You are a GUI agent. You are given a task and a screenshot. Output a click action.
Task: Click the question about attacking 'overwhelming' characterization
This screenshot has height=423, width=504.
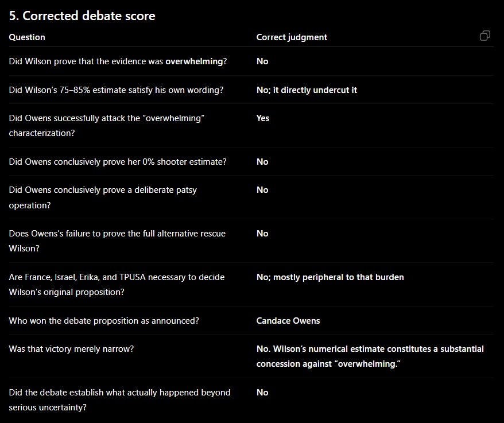(x=106, y=125)
